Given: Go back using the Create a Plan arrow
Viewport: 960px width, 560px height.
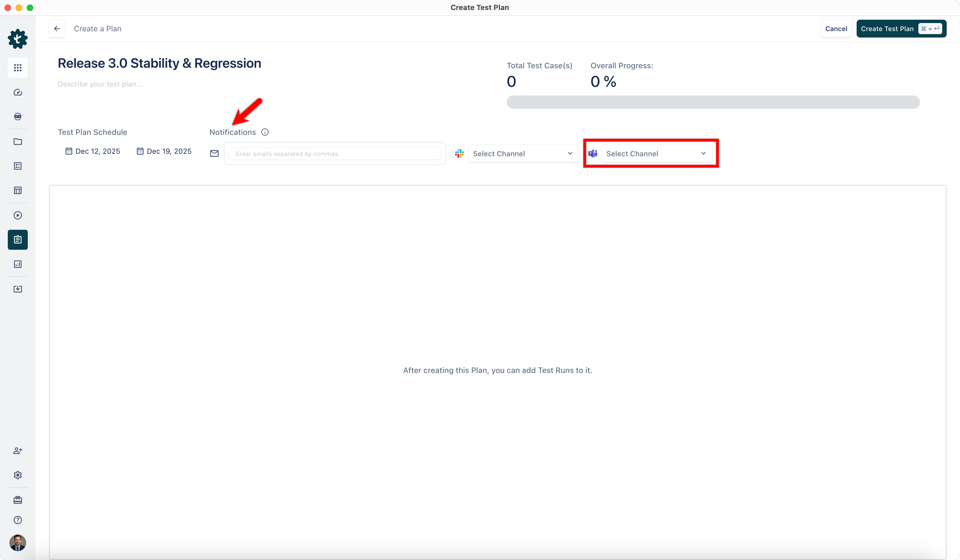Looking at the screenshot, I should click(x=57, y=29).
